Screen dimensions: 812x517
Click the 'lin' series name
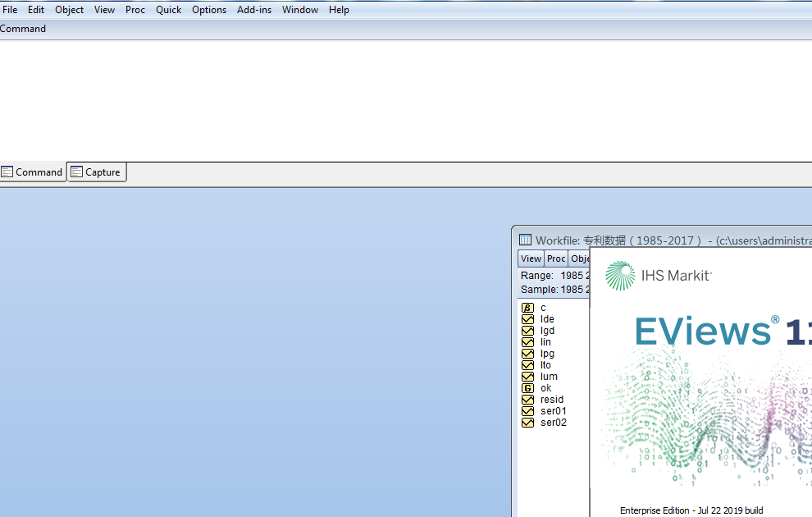click(x=545, y=342)
